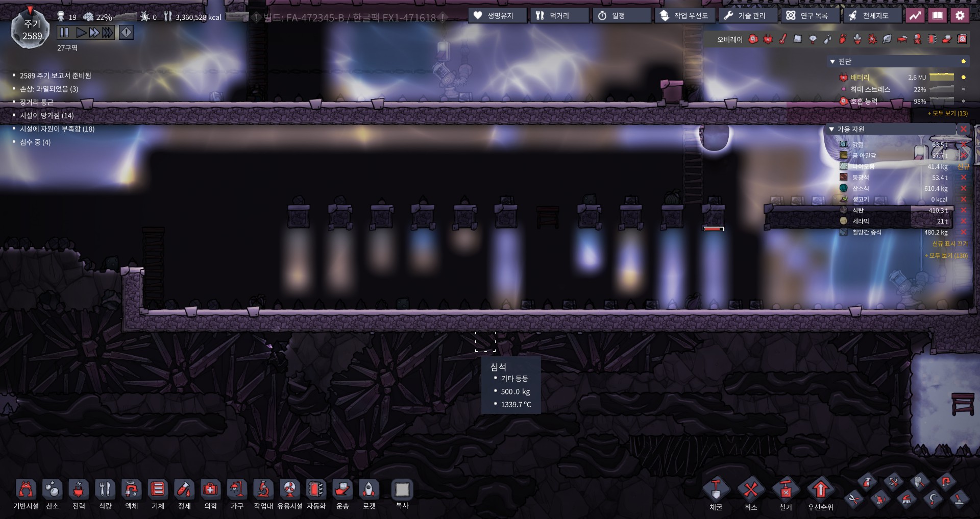Open the Plumbing build category (액체)
980x519 pixels.
(x=132, y=494)
